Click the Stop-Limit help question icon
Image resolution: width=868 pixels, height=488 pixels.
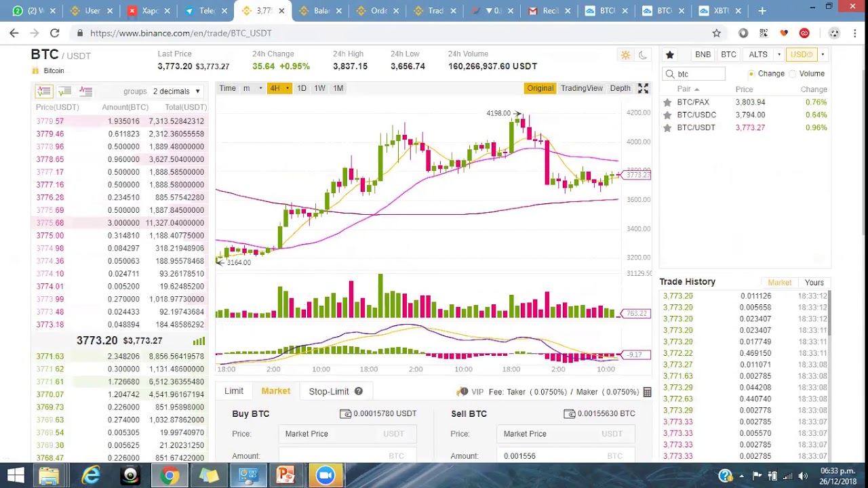358,391
